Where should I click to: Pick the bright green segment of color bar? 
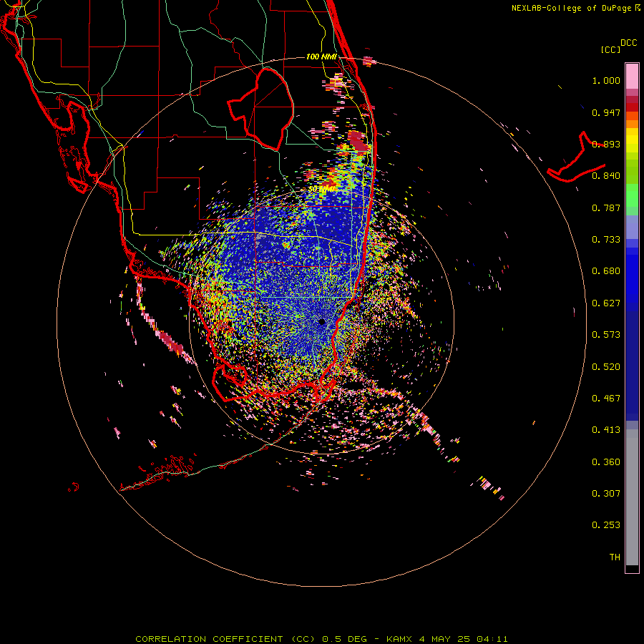632,195
